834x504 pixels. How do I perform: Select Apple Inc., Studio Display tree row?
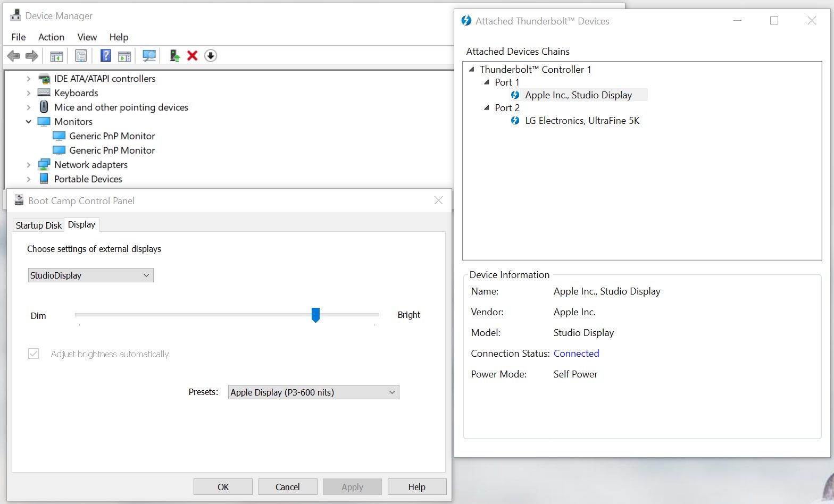pos(579,95)
